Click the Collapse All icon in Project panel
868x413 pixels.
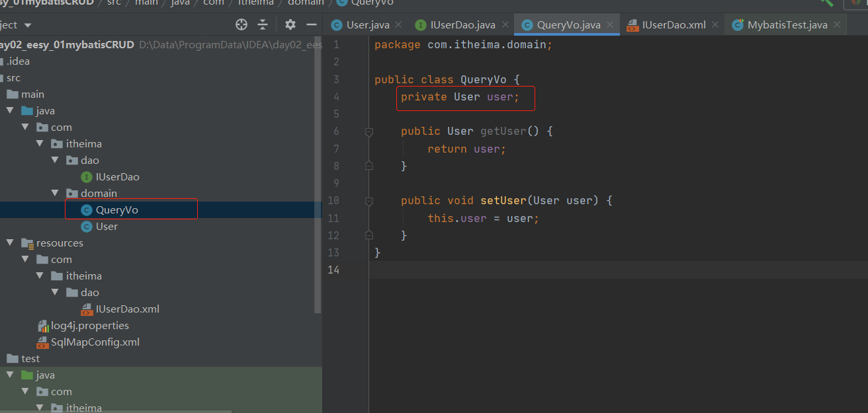click(x=263, y=24)
